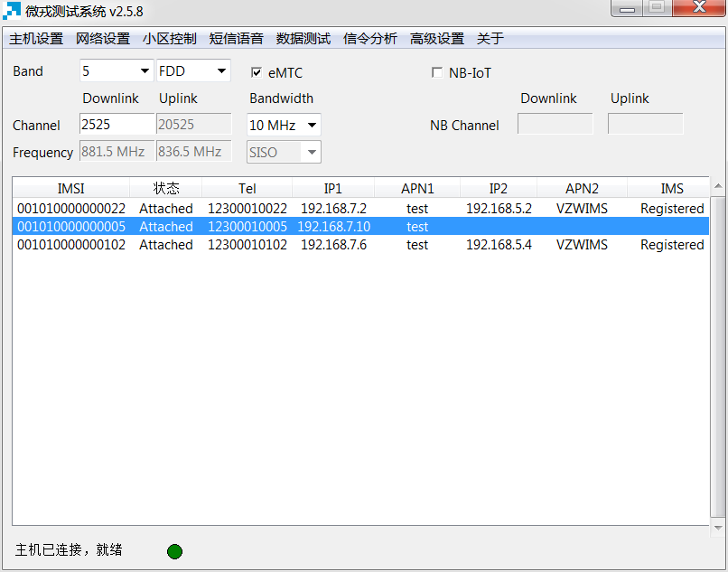This screenshot has height=572, width=728.
Task: Click IP2 address 192.168.5.2
Action: tap(499, 208)
